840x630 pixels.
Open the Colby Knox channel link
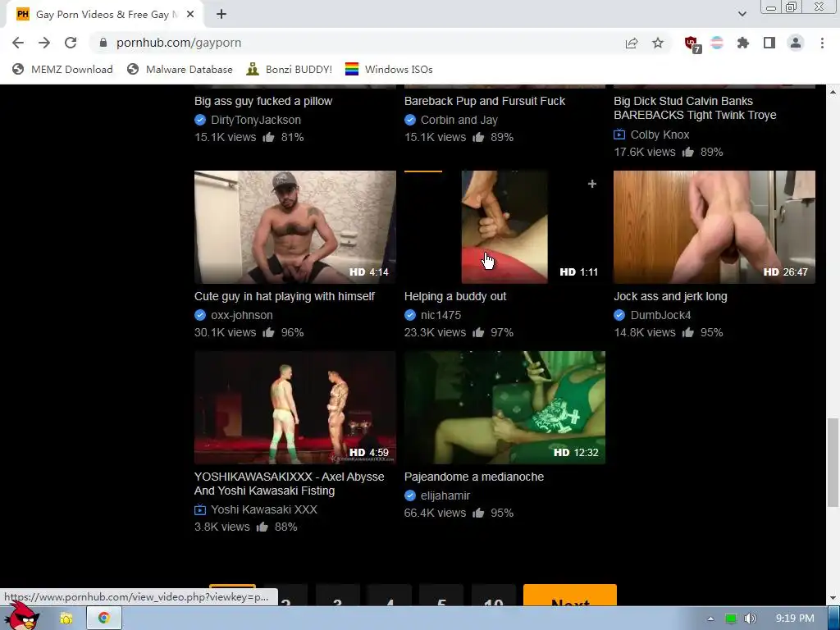660,135
